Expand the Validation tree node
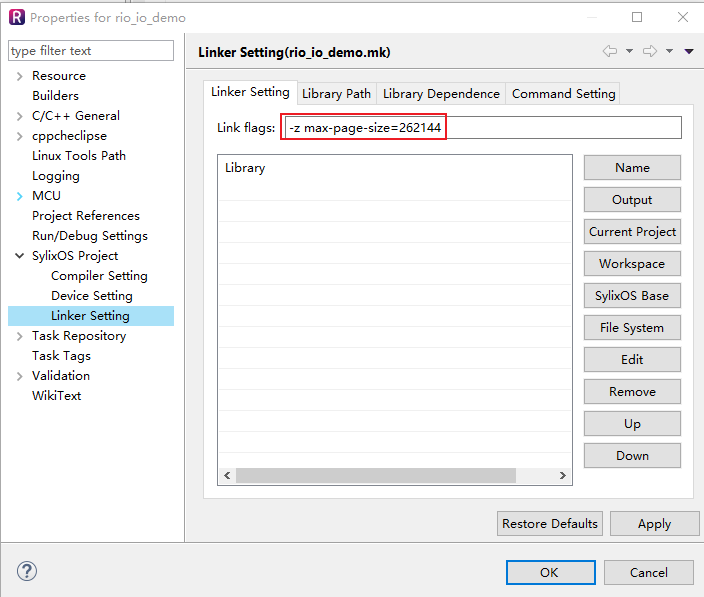 click(x=19, y=376)
